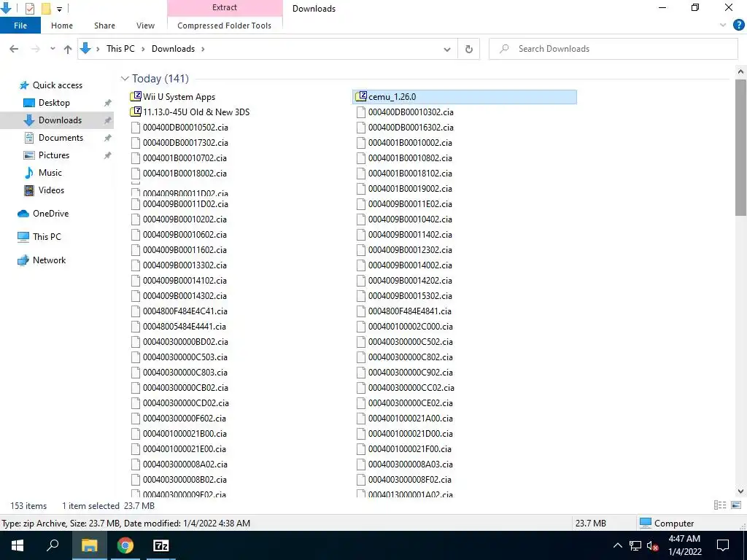
Task: Show hidden system tray icons
Action: click(617, 545)
